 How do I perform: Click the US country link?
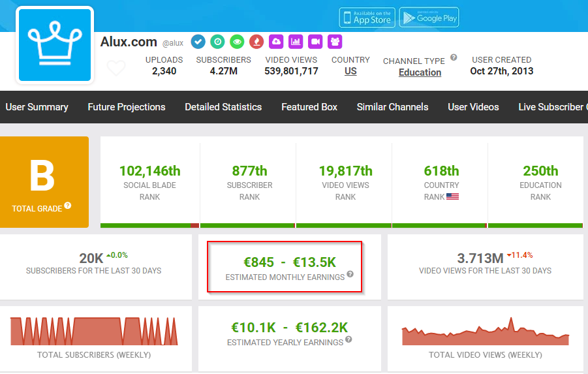pyautogui.click(x=350, y=72)
